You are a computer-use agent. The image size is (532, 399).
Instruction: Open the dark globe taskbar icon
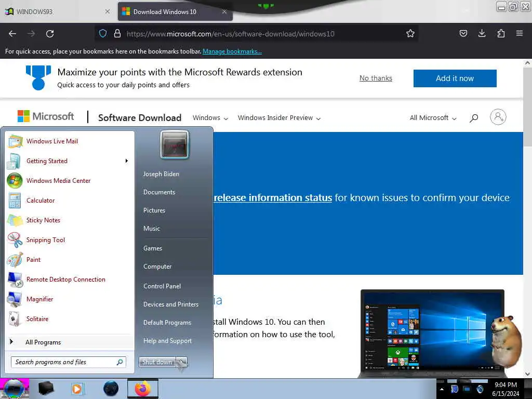[111, 389]
